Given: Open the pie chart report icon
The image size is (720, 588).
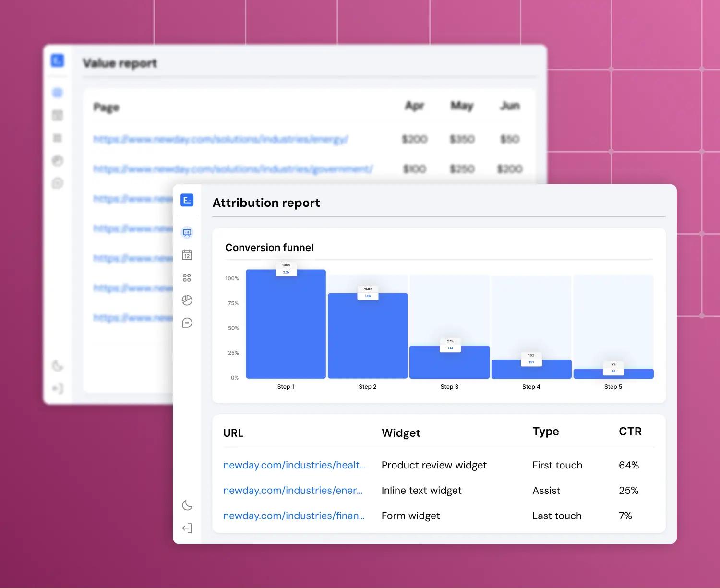Looking at the screenshot, I should 187,300.
